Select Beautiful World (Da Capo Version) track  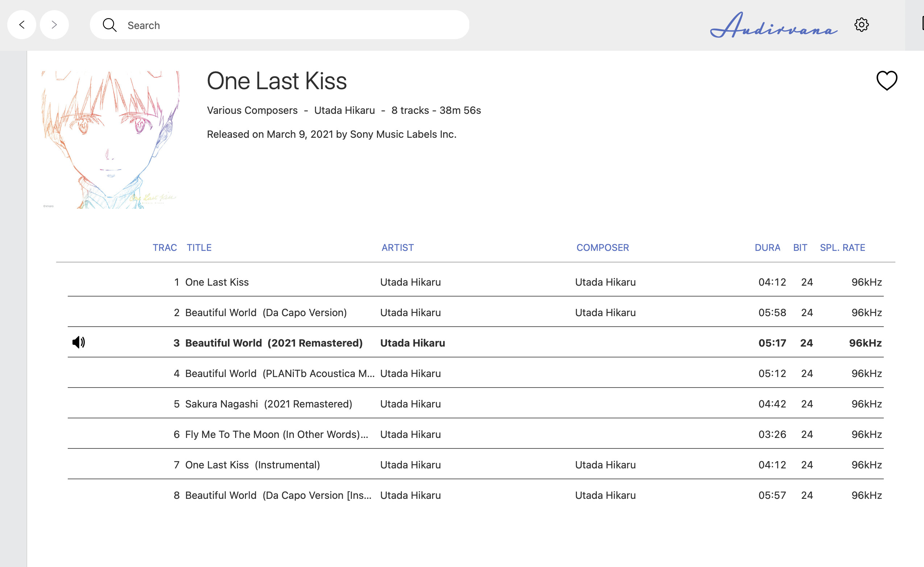click(x=266, y=313)
